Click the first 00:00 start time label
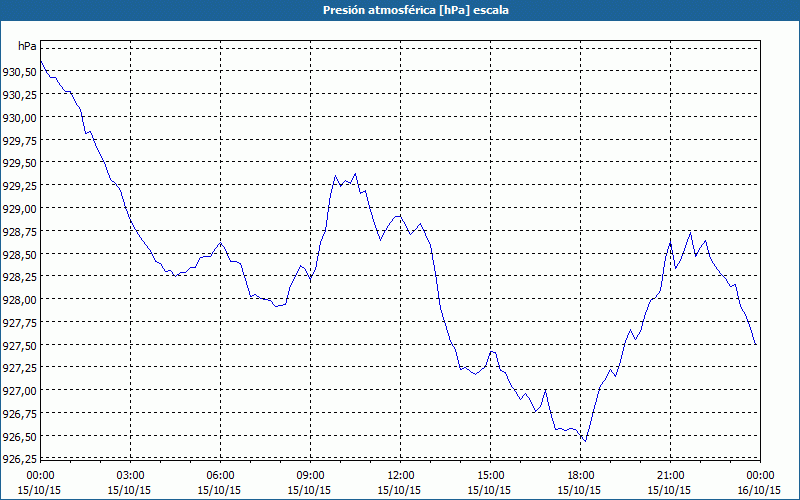Viewport: 800px width, 500px height. (x=40, y=476)
